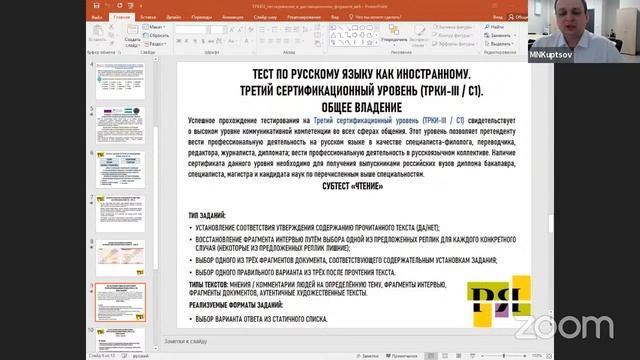
Task: Click the Примечания comments button in status bar
Action: coord(402,356)
